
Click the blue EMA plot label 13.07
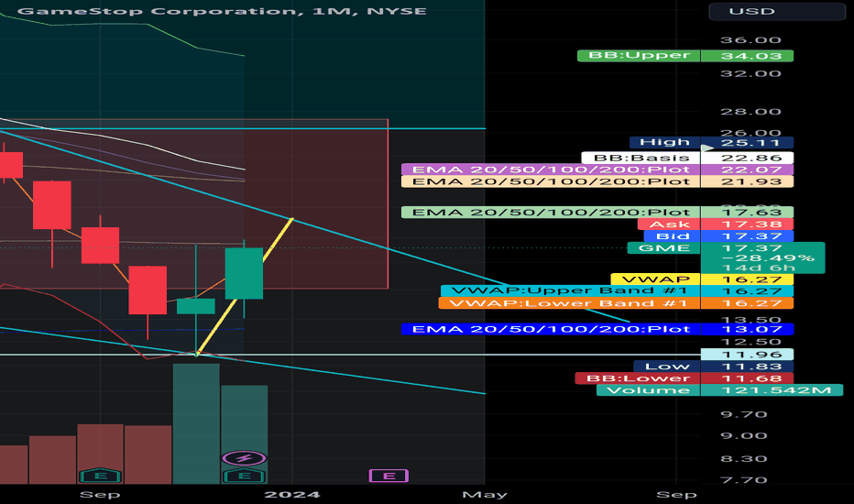point(597,329)
